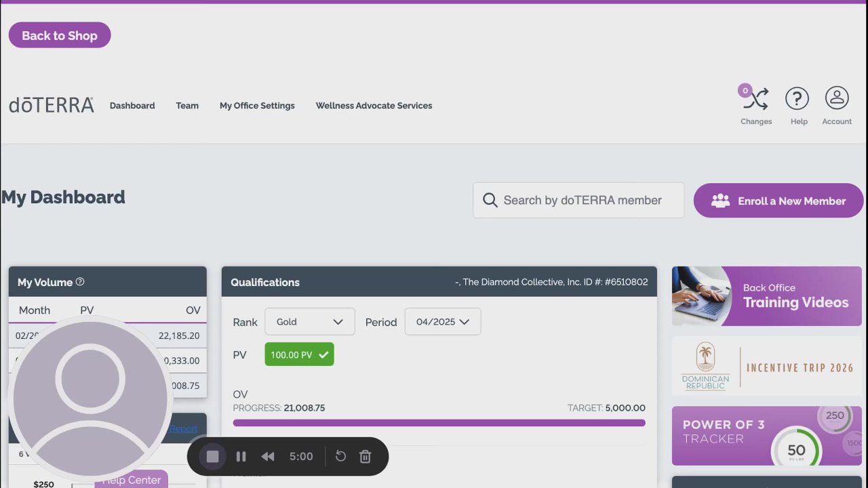The width and height of the screenshot is (868, 488).
Task: Click the 22,185.20 OV value
Action: (x=179, y=335)
